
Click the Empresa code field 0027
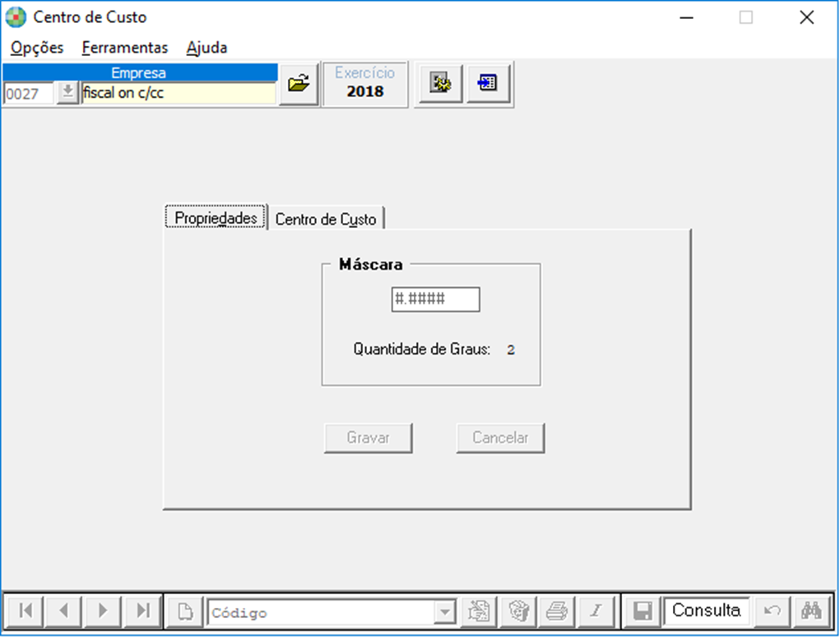click(x=29, y=94)
